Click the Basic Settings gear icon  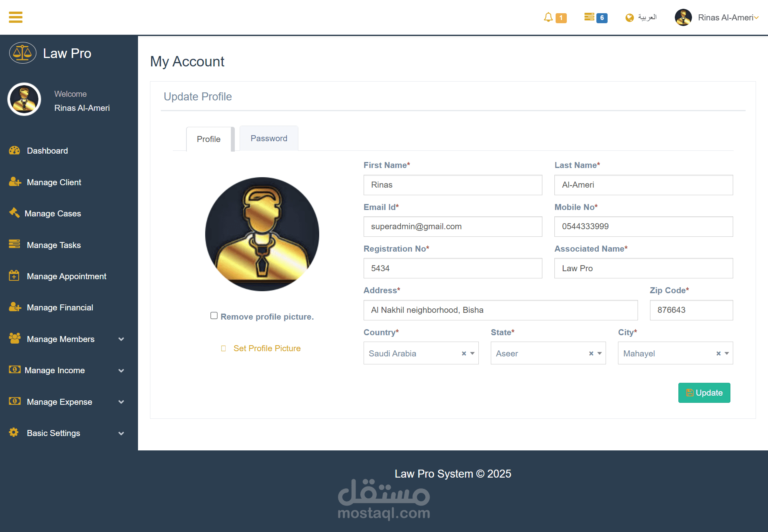coord(14,432)
